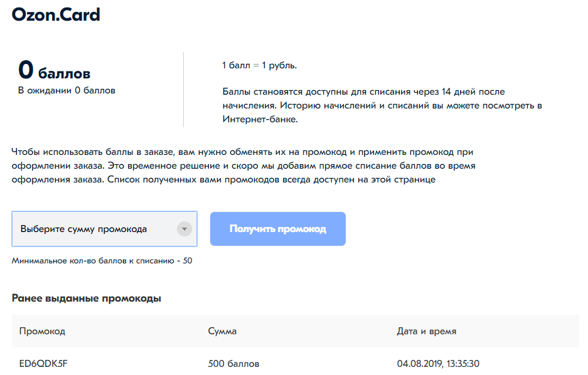
Task: Click the paragraph starting "Чтобы использовать баллы в заказе"
Action: coord(243,166)
